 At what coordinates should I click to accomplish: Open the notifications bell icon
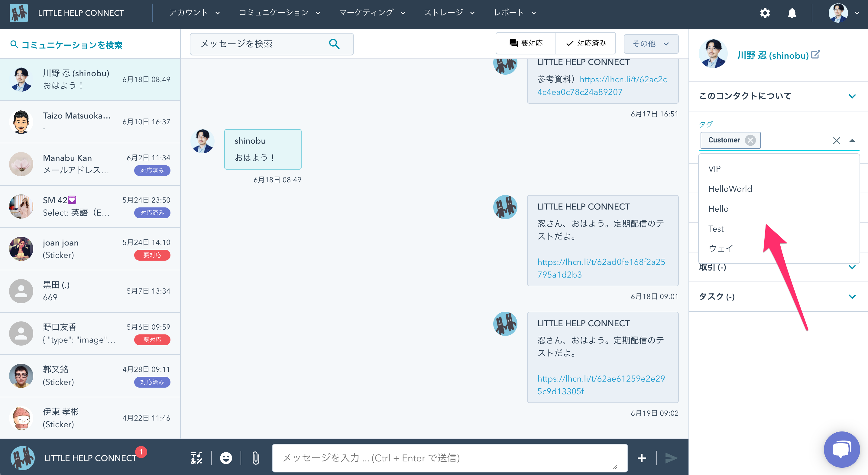click(792, 13)
